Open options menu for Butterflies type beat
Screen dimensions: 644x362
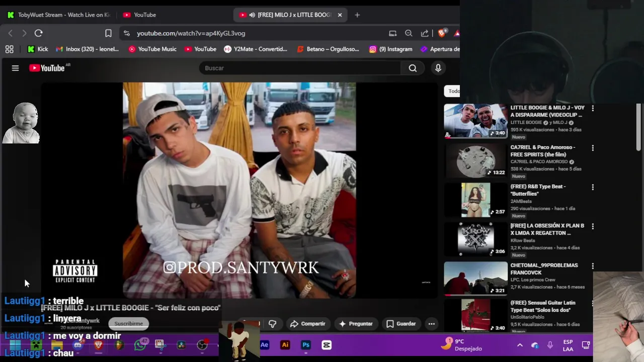pyautogui.click(x=593, y=187)
